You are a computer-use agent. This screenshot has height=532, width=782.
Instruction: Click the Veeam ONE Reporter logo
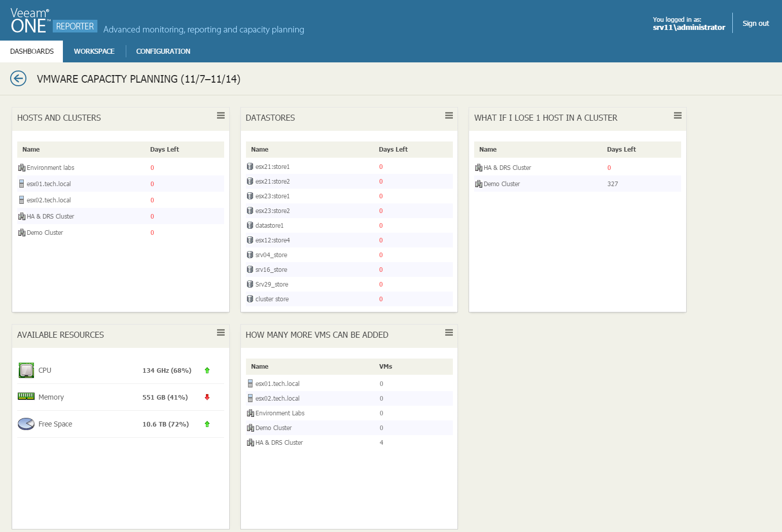coord(53,21)
